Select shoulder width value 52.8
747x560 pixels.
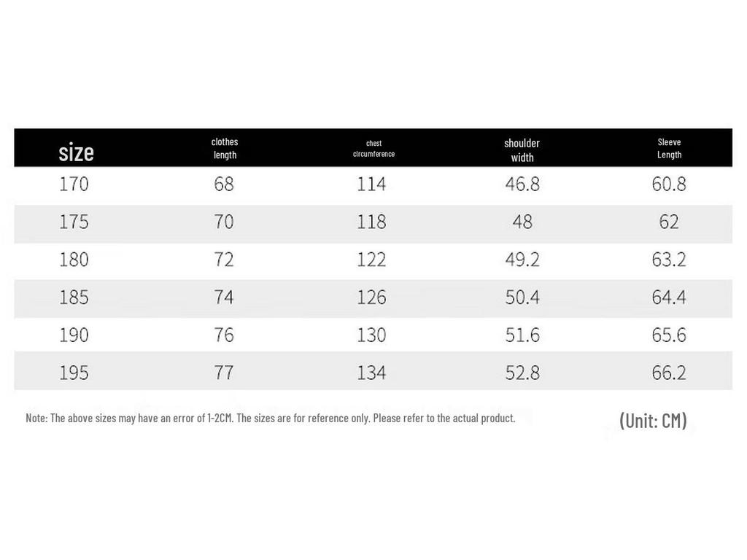click(x=522, y=373)
